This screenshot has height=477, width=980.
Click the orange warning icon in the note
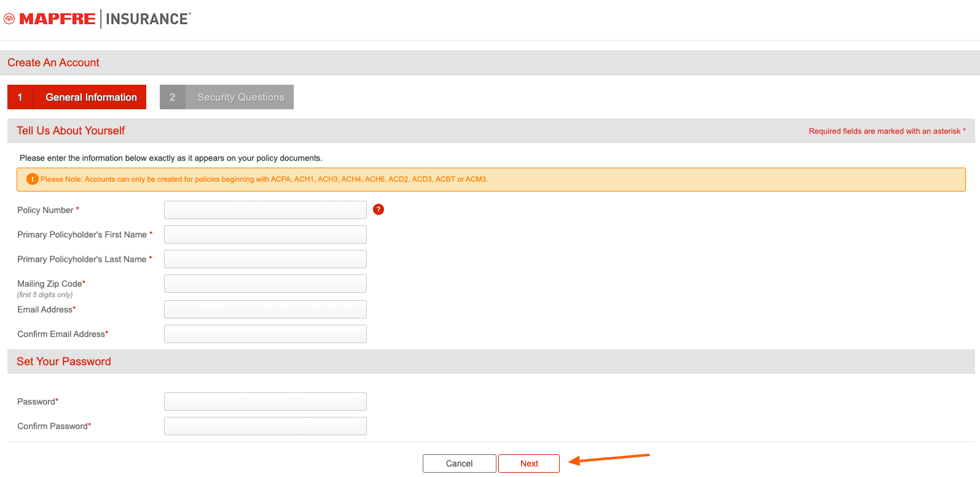click(x=33, y=179)
